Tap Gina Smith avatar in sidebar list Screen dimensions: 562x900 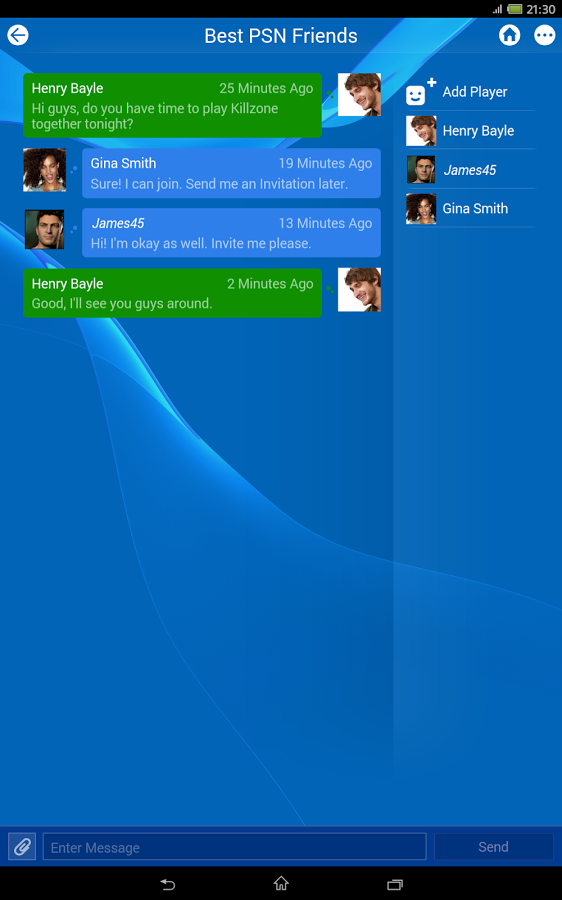coord(421,208)
